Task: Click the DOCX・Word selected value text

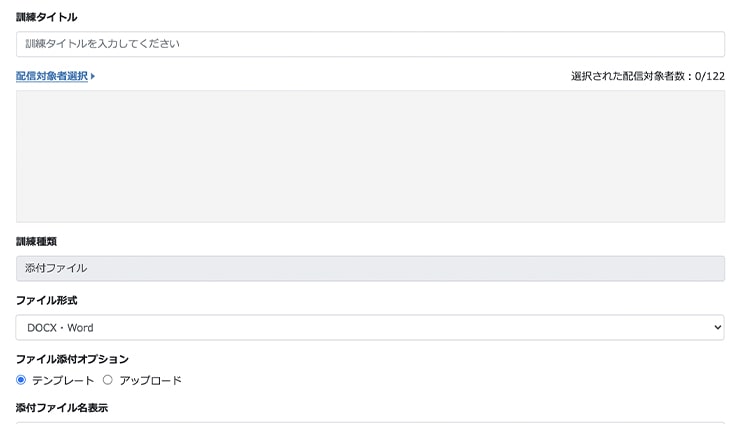Action: (x=60, y=328)
